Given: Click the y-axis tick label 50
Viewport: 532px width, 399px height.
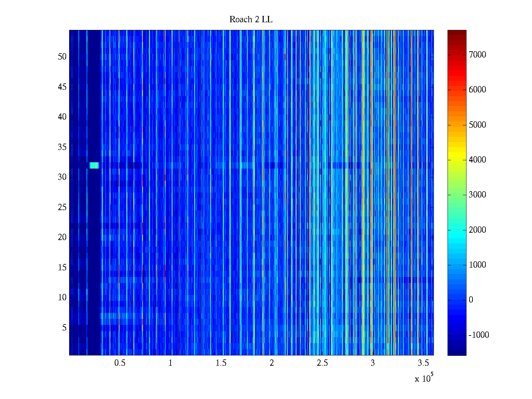Looking at the screenshot, I should (x=62, y=57).
